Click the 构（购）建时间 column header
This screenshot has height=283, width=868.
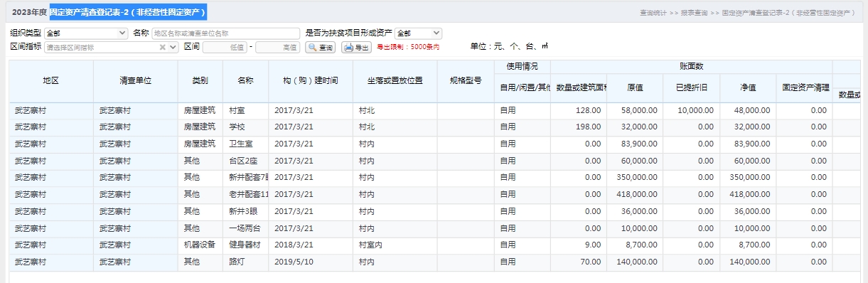[x=310, y=81]
